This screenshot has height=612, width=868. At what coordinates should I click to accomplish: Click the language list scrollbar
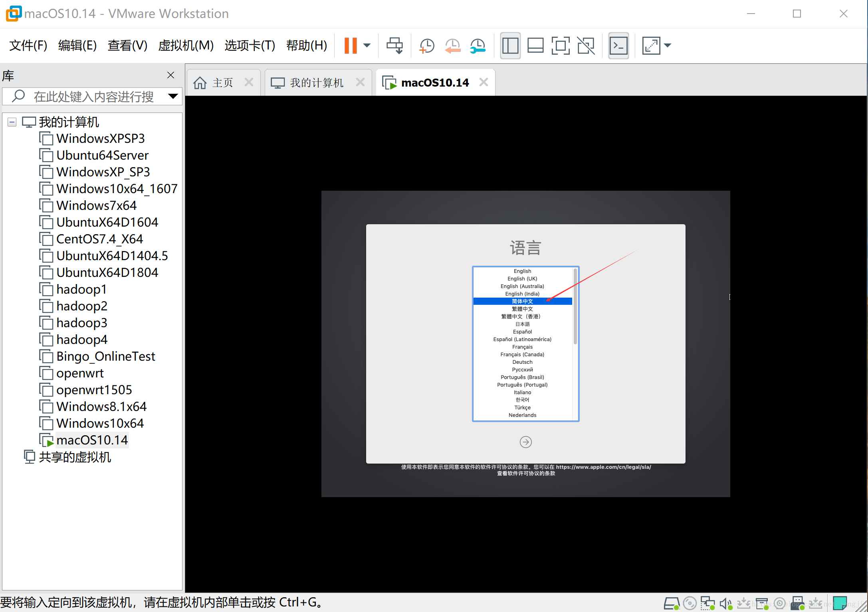click(575, 306)
